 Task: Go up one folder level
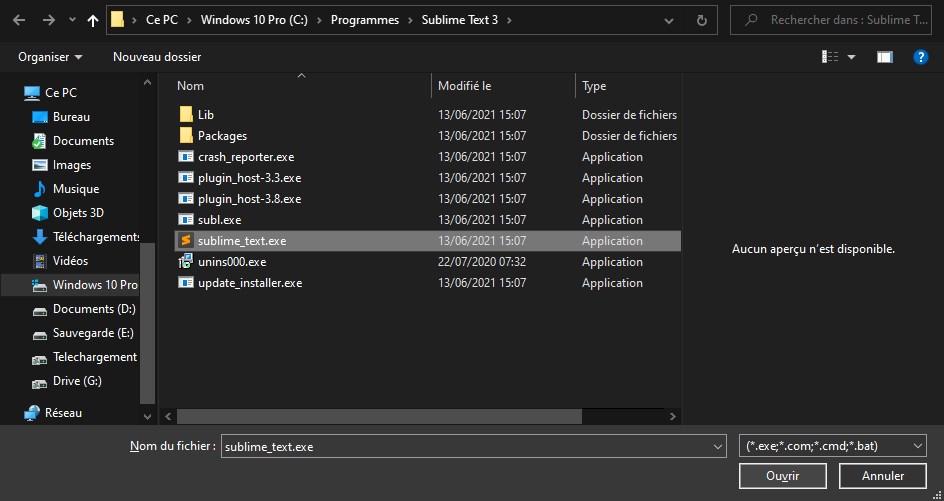pos(93,20)
